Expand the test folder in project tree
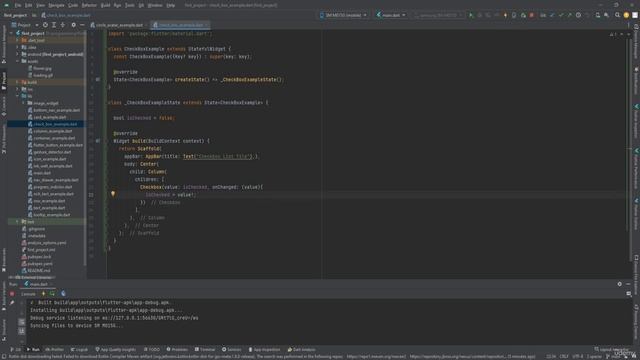The width and height of the screenshot is (640, 360). (x=18, y=222)
